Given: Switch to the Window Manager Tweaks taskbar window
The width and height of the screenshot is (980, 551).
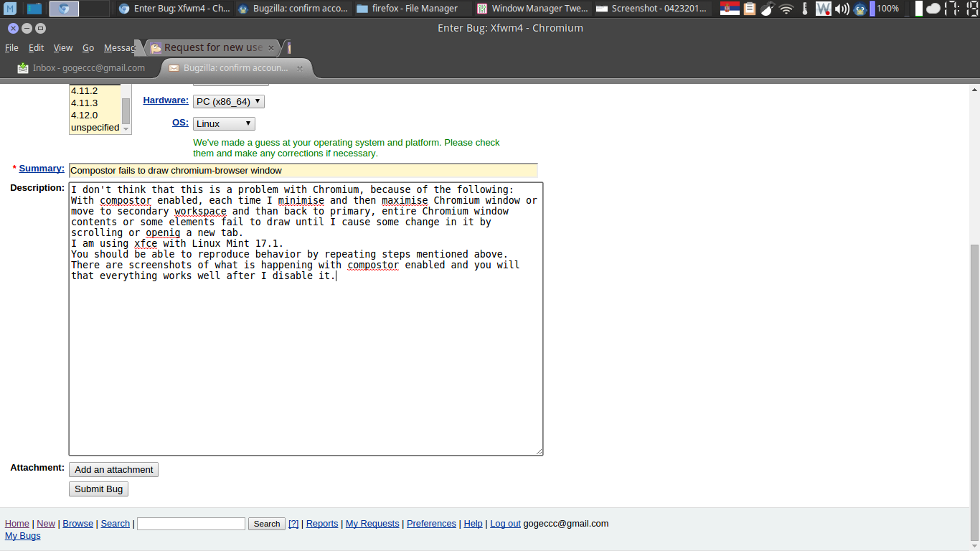Looking at the screenshot, I should (x=532, y=9).
